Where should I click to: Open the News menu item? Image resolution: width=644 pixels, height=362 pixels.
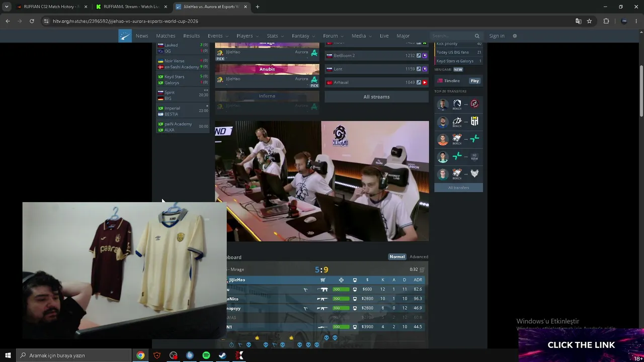tap(142, 36)
